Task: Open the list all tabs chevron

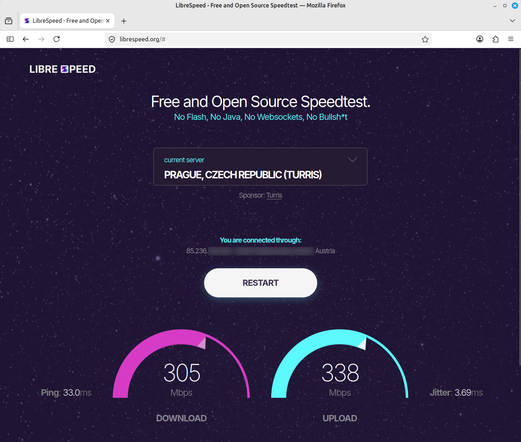Action: coord(512,21)
